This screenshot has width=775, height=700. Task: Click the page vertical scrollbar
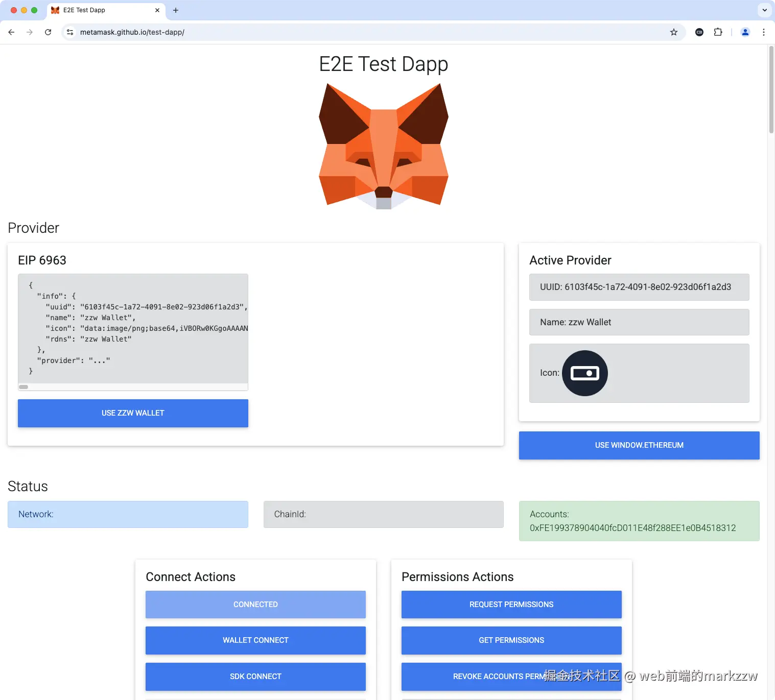771,89
